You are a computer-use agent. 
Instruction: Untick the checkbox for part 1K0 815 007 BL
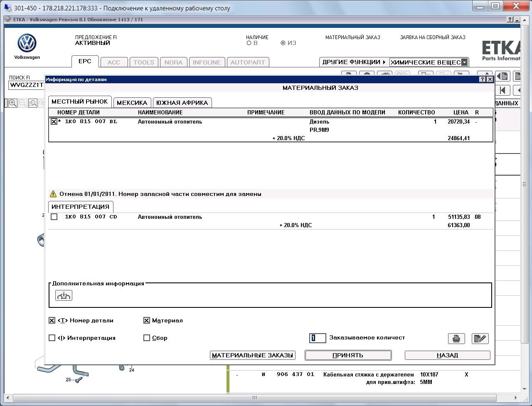click(54, 121)
